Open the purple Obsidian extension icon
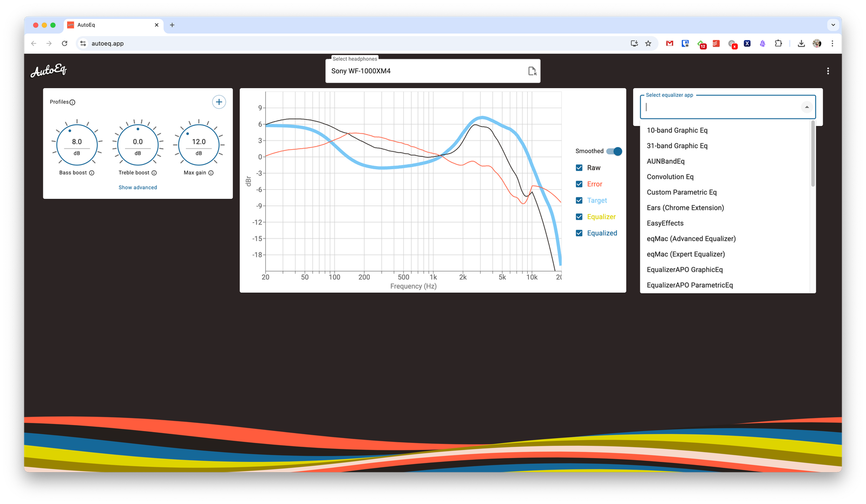Screen dimensions: 866x504 (x=763, y=43)
